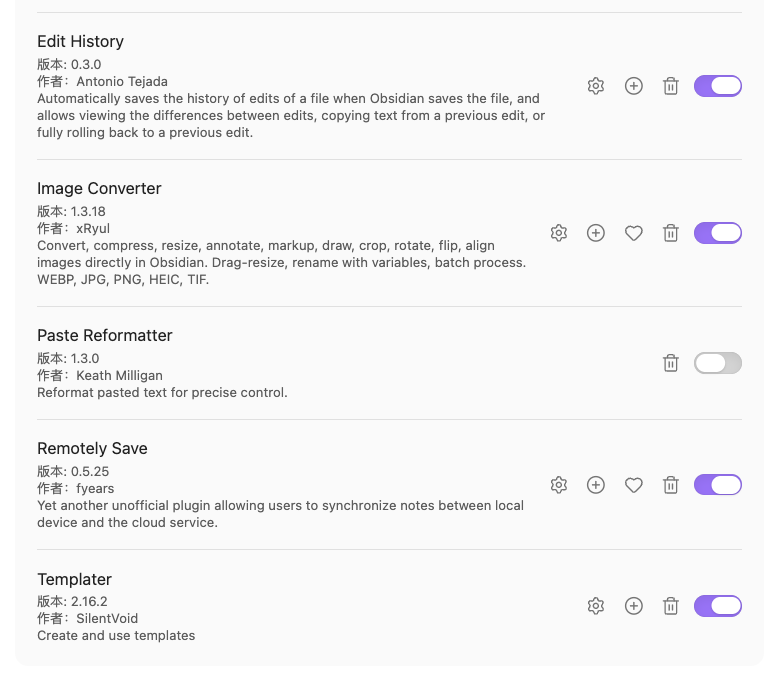
Task: Remove Paste Reformatter using trash icon
Action: pyautogui.click(x=670, y=363)
